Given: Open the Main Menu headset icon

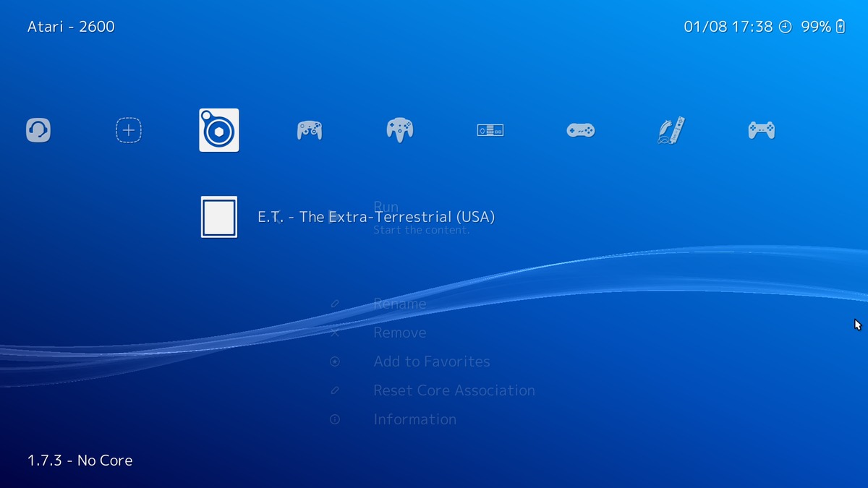Looking at the screenshot, I should click(38, 130).
